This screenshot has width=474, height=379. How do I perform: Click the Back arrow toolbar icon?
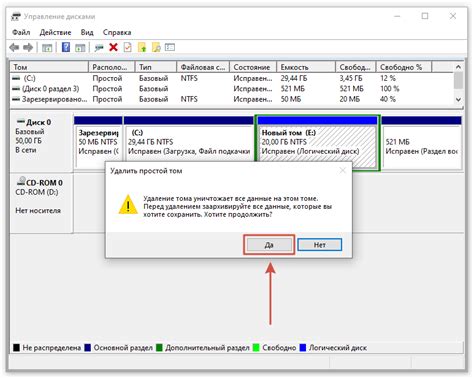(x=14, y=48)
